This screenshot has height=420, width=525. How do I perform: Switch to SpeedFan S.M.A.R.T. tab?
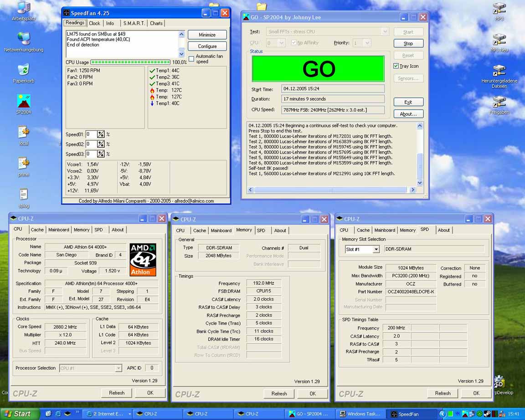(134, 23)
